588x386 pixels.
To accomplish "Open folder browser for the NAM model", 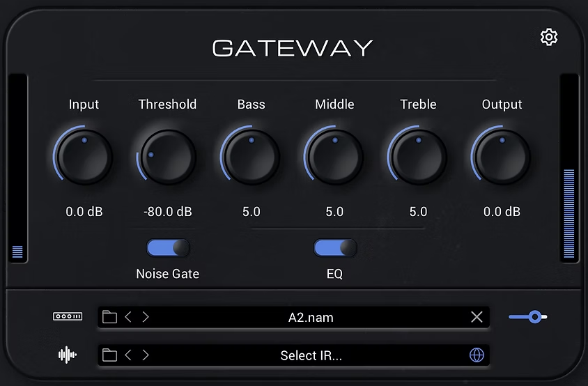I will click(x=109, y=317).
